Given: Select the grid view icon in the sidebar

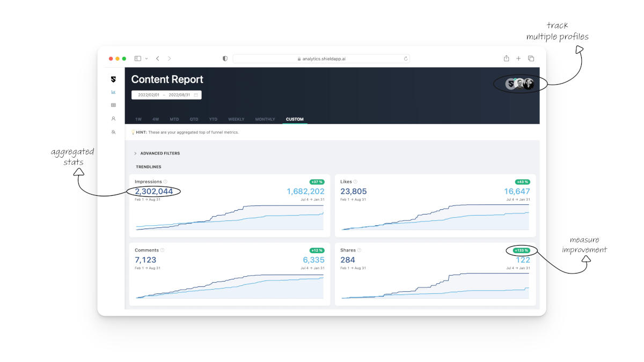Looking at the screenshot, I should (x=113, y=105).
